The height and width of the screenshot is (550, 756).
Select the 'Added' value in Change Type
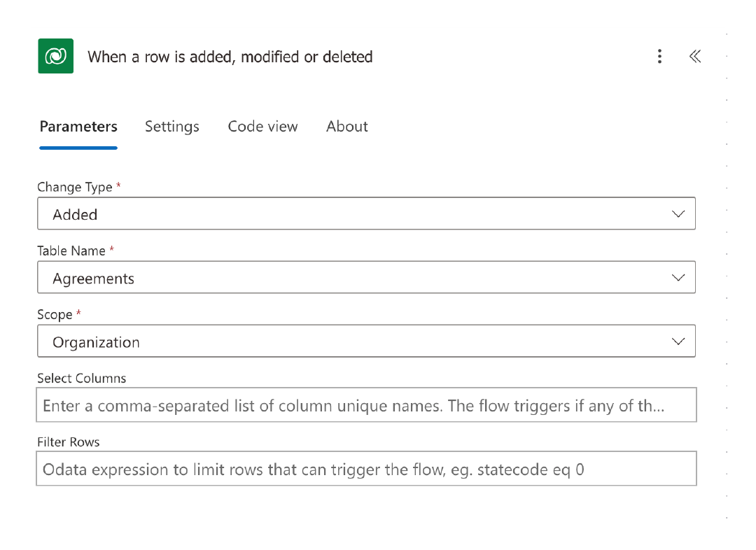[75, 215]
